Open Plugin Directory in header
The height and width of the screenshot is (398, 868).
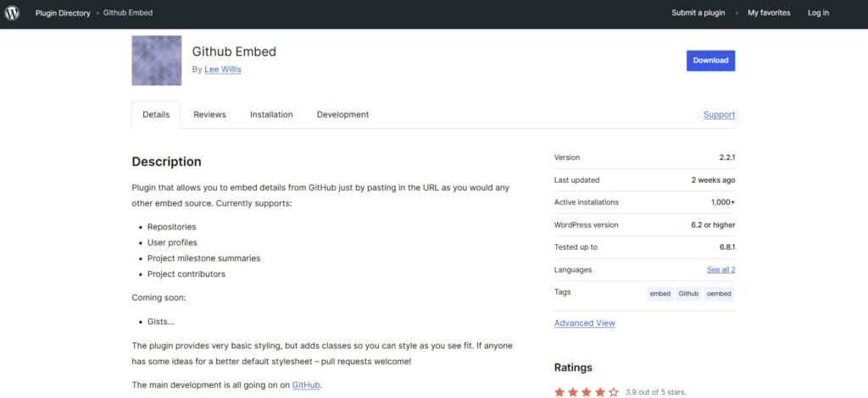pos(63,13)
